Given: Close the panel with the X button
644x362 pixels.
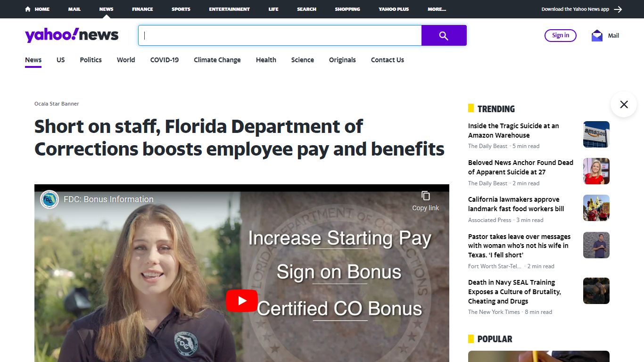Looking at the screenshot, I should click(x=624, y=104).
